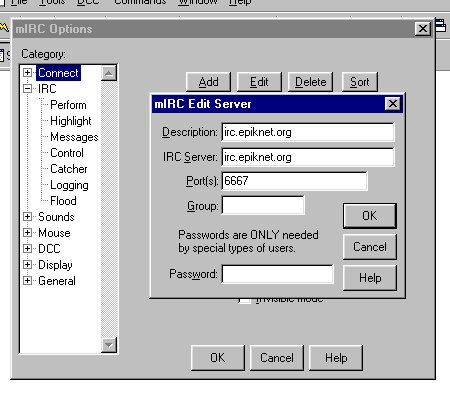Click the Edit server button

[259, 82]
